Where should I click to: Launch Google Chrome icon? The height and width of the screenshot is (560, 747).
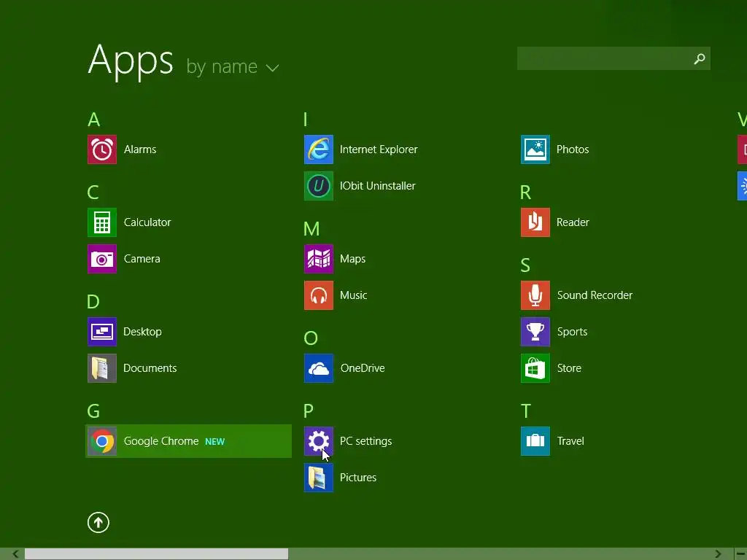pos(102,441)
